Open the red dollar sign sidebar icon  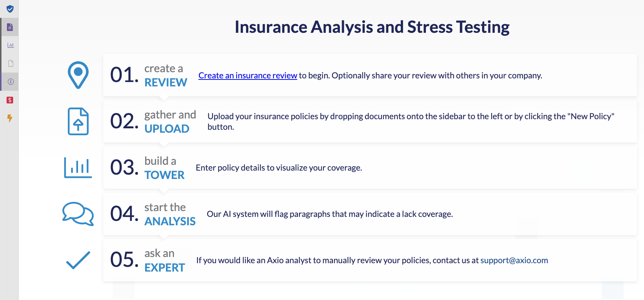[x=10, y=100]
